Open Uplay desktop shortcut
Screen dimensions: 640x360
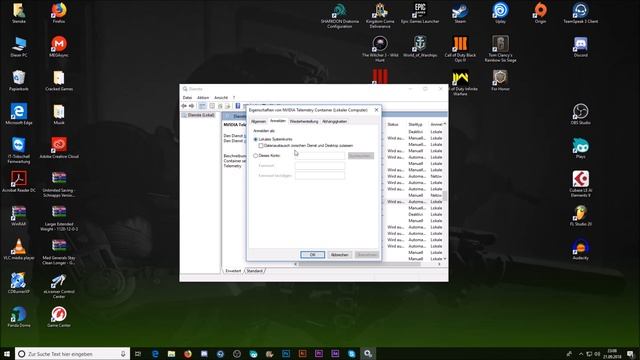click(x=500, y=13)
